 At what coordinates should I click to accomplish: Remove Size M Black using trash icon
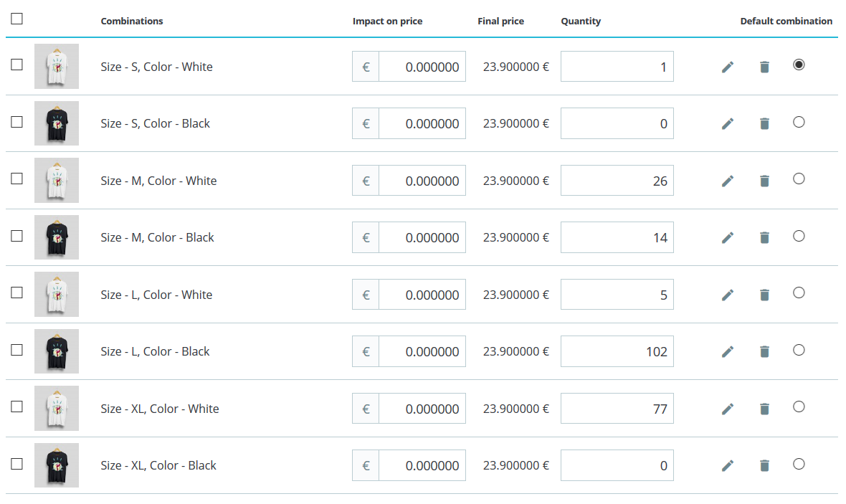tap(764, 238)
